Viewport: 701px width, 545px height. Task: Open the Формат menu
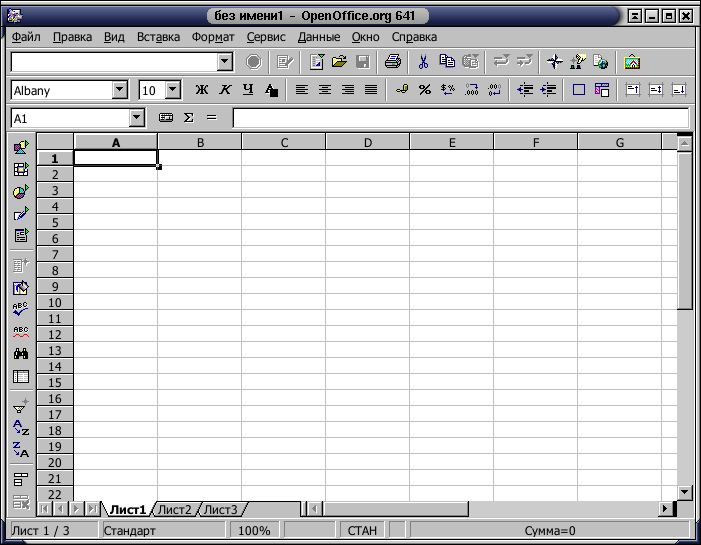213,37
